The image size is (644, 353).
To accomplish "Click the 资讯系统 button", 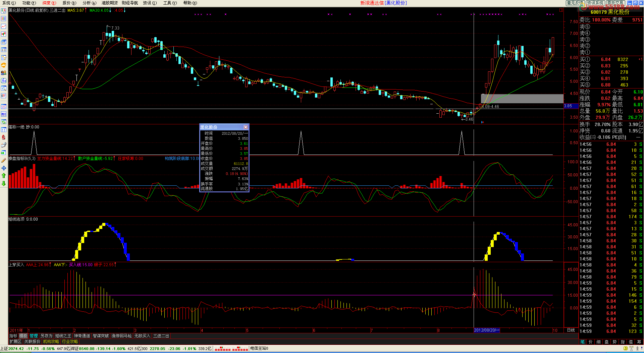I will point(595,3).
